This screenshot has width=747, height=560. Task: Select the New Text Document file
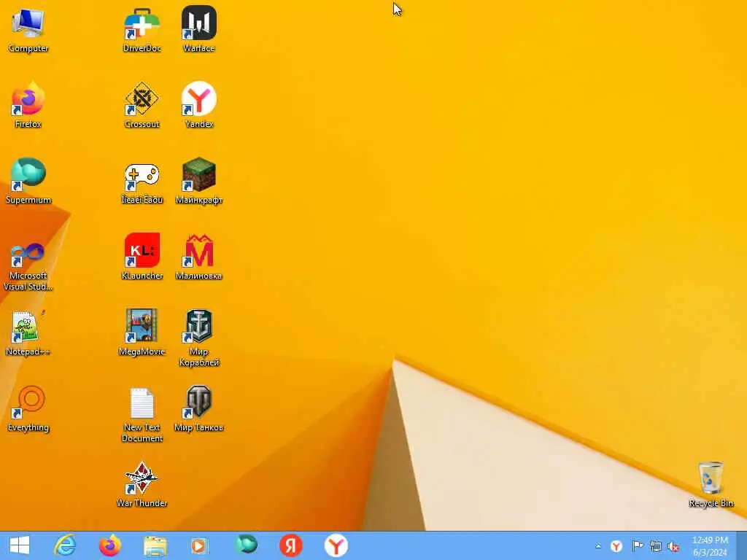tap(142, 414)
